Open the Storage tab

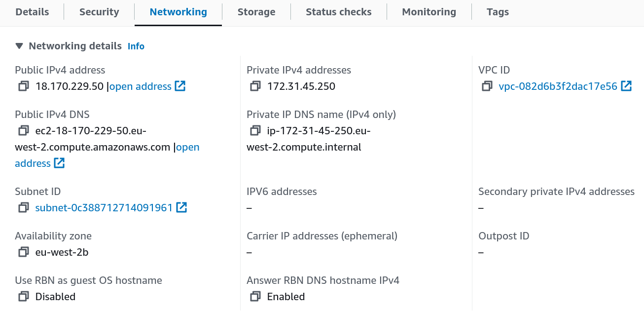point(256,12)
